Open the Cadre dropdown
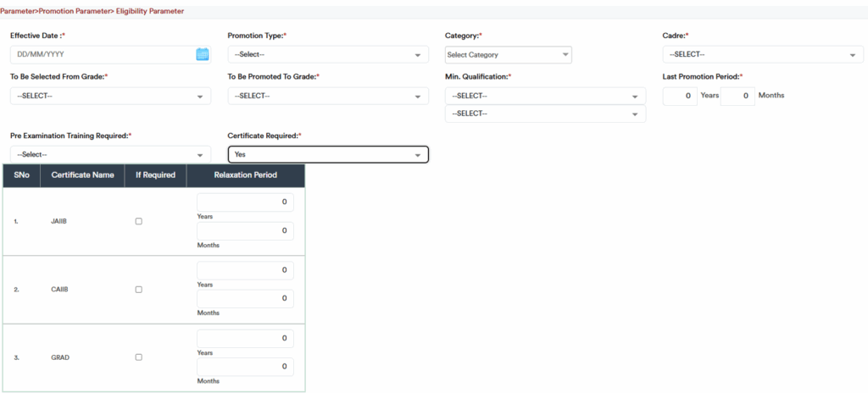The width and height of the screenshot is (868, 393). (762, 54)
